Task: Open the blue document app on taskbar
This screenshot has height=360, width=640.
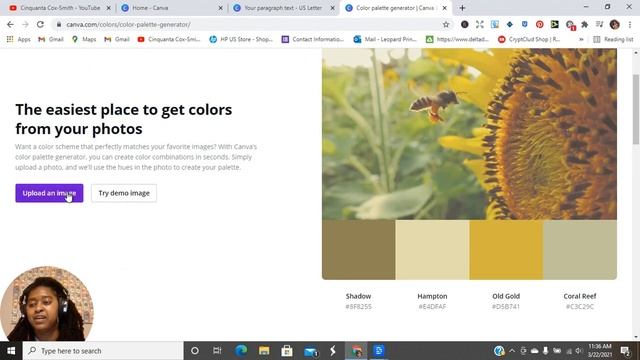Action: [379, 351]
